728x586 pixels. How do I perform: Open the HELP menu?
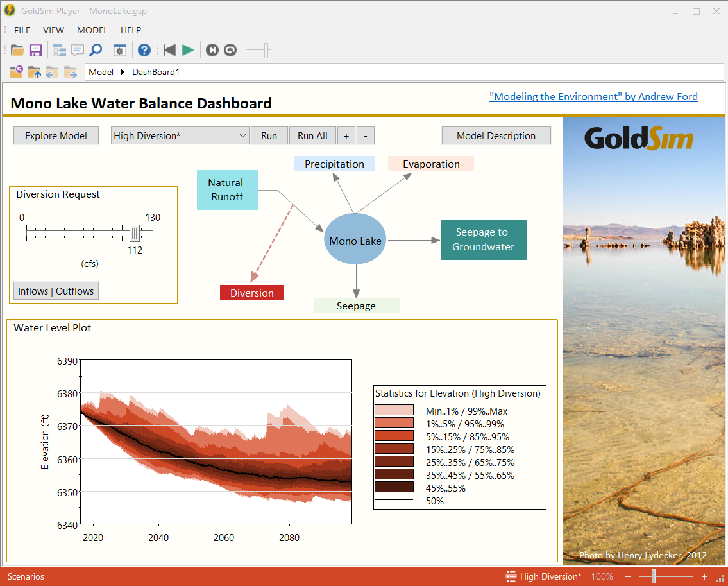131,30
